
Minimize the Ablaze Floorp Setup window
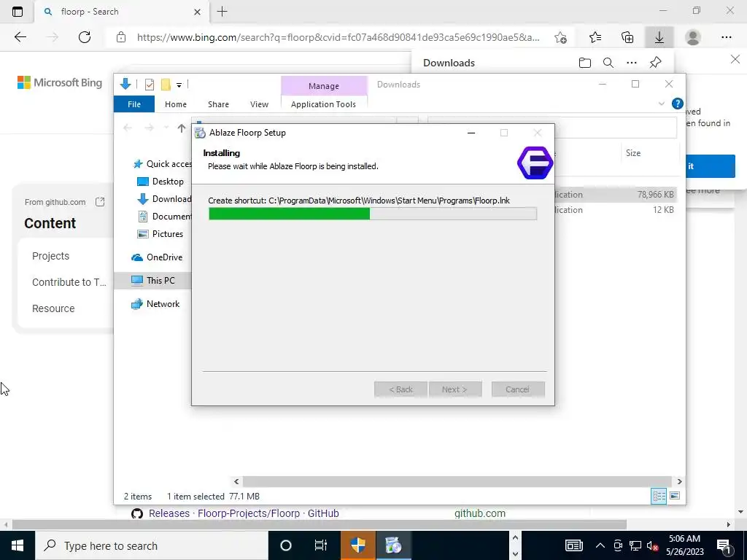point(471,133)
